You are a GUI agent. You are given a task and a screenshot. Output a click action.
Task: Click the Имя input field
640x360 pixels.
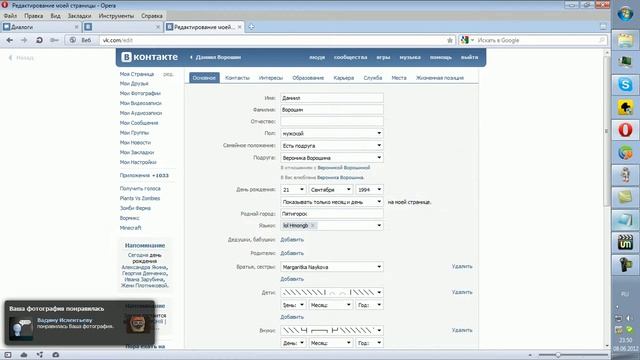332,98
